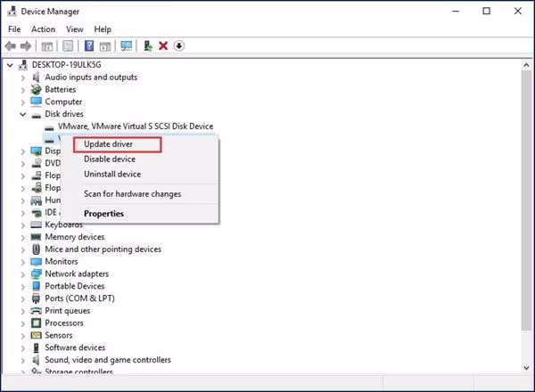535x392 pixels.
Task: Maximize the Device Manager window
Action: tap(487, 12)
